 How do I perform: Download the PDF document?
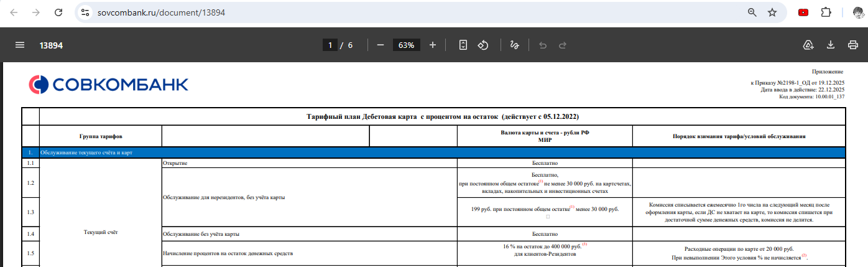tap(830, 45)
